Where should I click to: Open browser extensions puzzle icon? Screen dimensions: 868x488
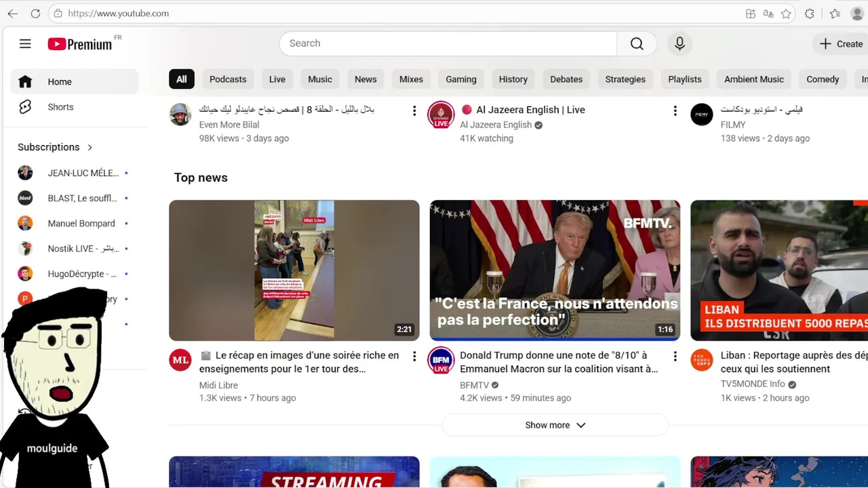click(810, 14)
